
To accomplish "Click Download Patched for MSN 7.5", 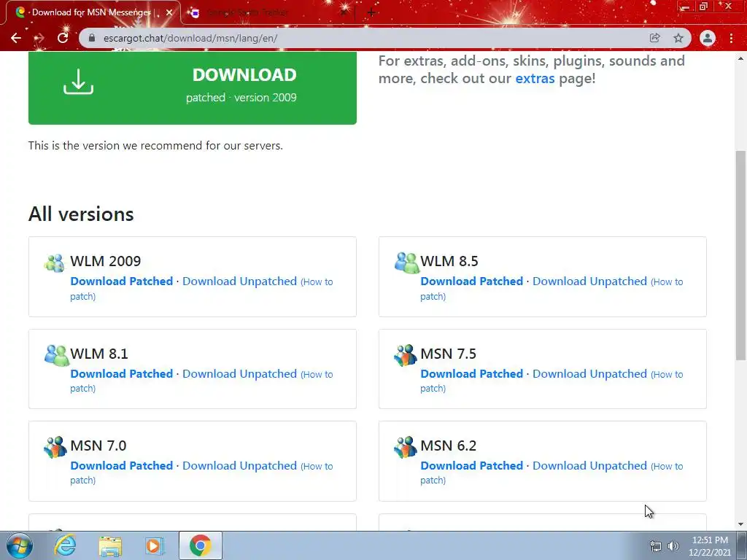I will coord(472,374).
